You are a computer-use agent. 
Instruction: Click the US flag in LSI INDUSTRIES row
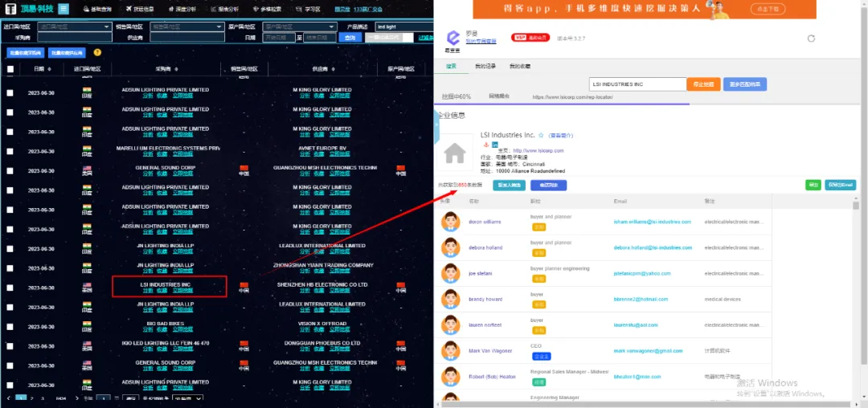click(87, 285)
